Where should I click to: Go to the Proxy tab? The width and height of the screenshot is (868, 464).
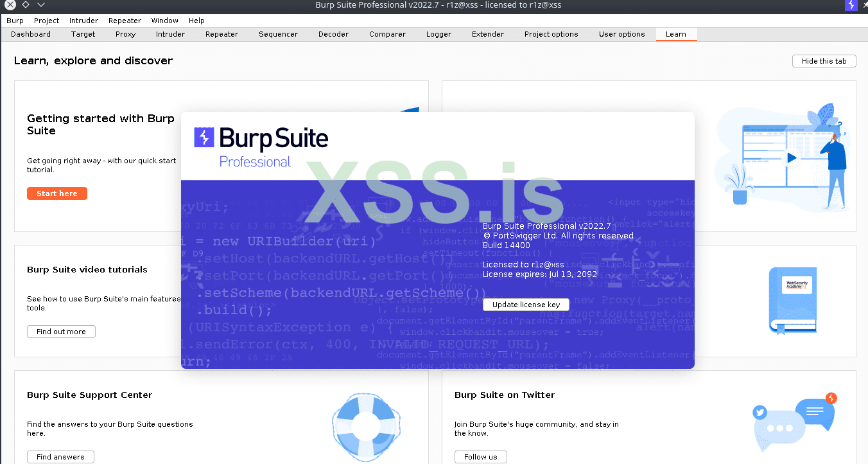126,34
